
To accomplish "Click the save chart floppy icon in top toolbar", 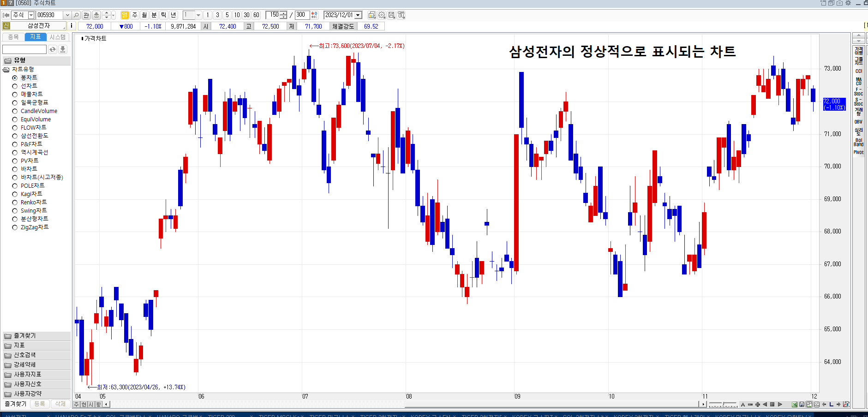I will click(391, 15).
